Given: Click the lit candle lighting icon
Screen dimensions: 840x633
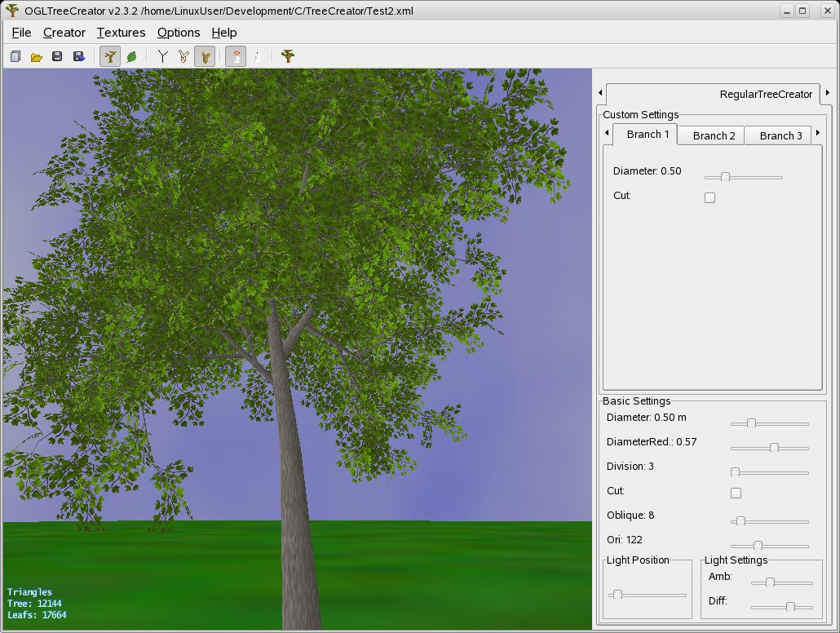Looking at the screenshot, I should click(x=236, y=56).
